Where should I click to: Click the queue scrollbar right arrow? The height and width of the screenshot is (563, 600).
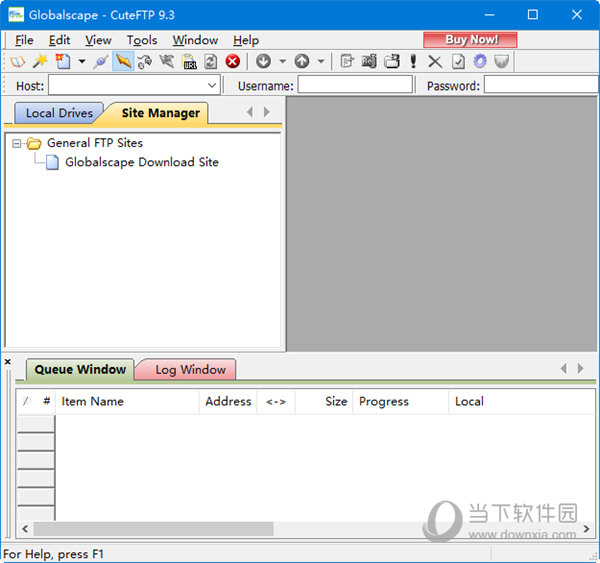point(586,529)
